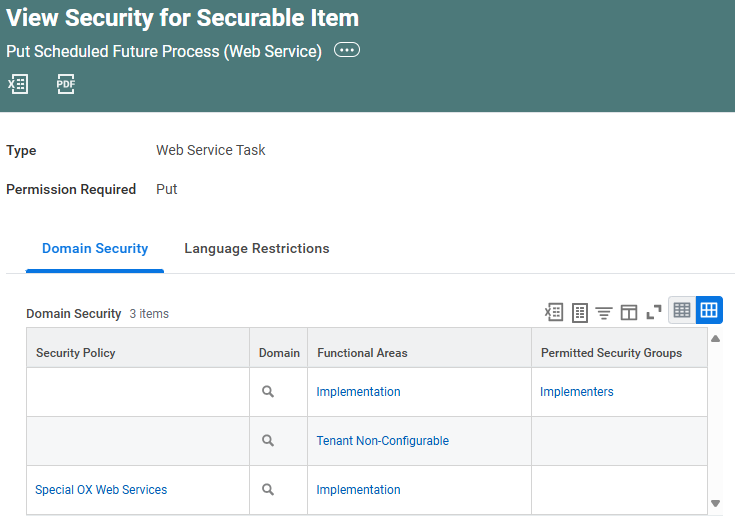
Task: Export page to Excel from header
Action: click(x=18, y=84)
